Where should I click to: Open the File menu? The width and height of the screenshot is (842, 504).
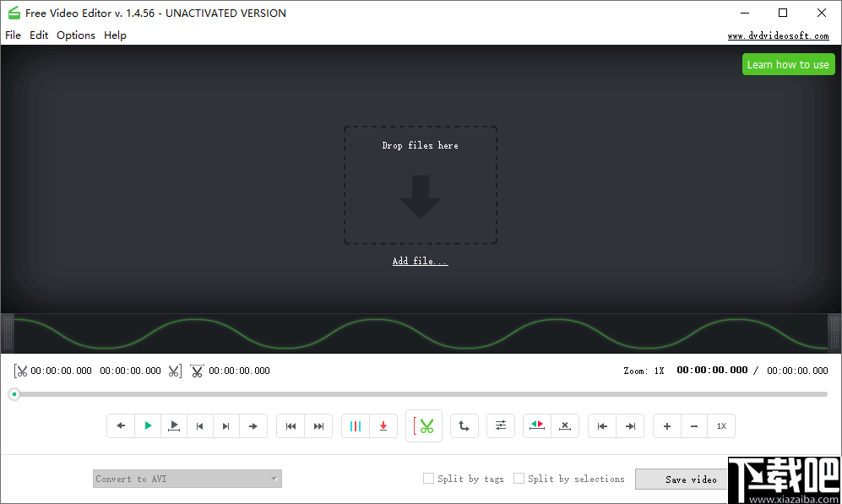[x=13, y=35]
